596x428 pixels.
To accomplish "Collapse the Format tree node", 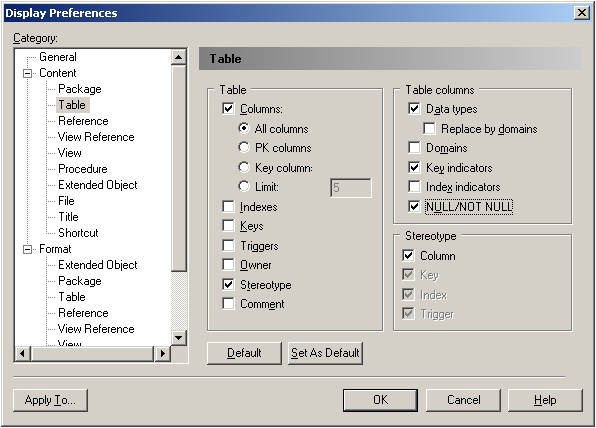I will coord(27,249).
